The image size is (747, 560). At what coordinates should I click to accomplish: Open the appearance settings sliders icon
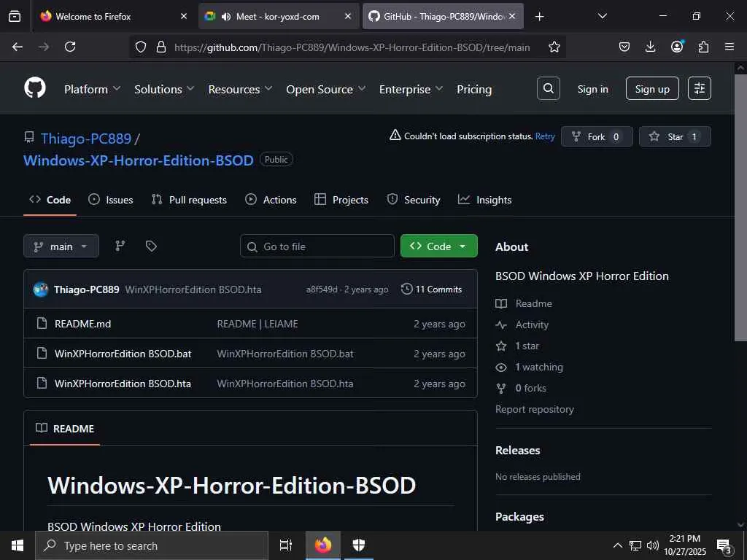[x=700, y=88]
